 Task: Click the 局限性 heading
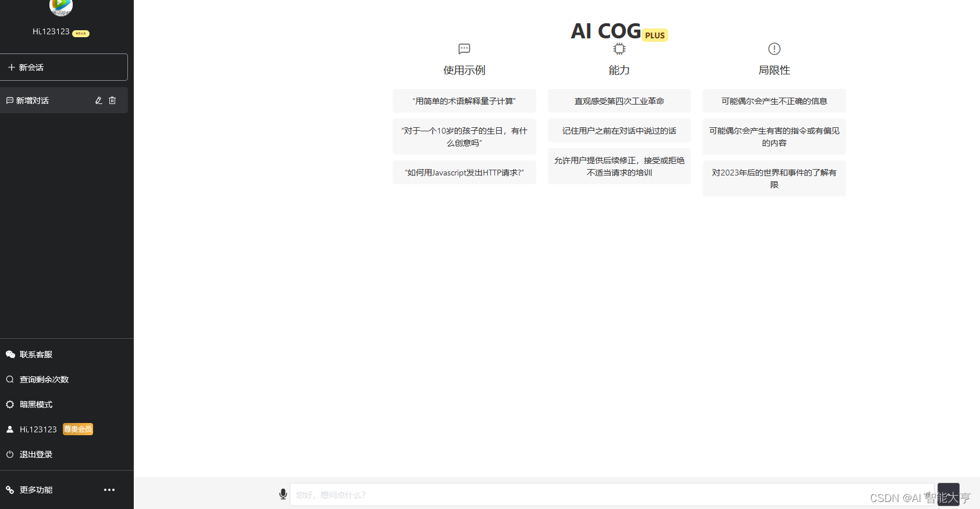[774, 70]
